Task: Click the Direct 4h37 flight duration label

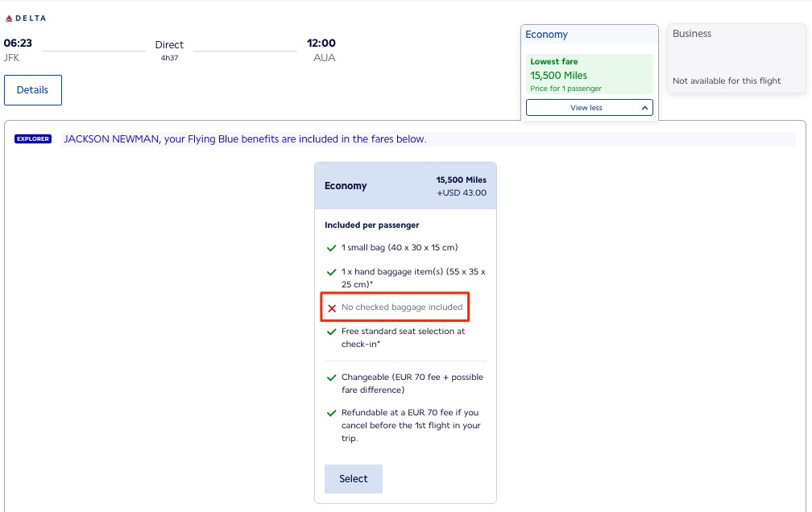Action: (169, 50)
